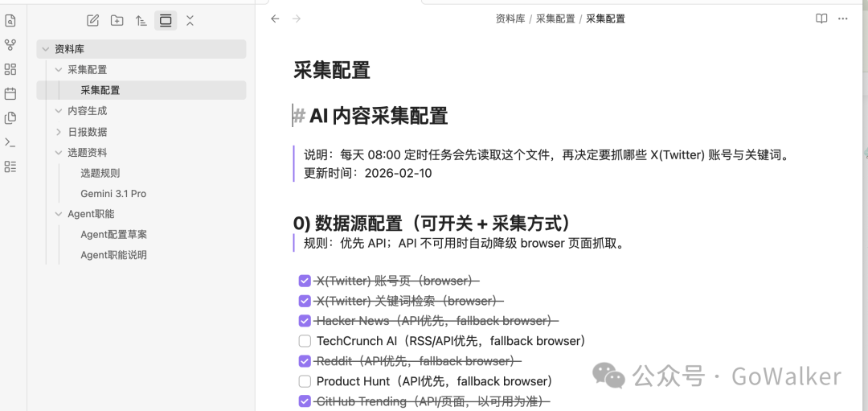Create a new note

point(93,21)
